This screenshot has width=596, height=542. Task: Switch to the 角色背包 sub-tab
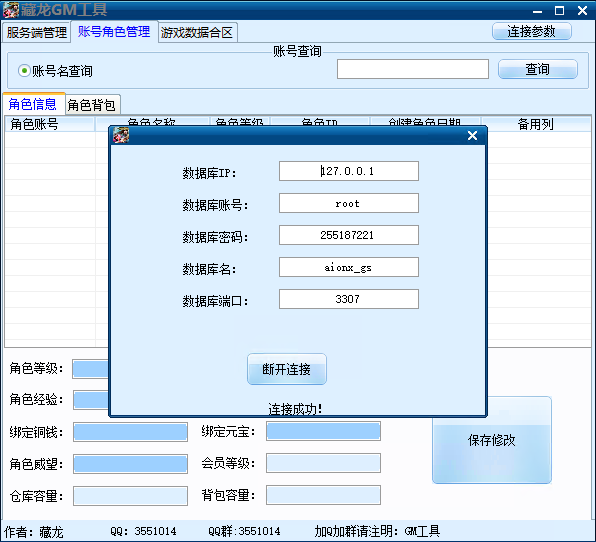tap(92, 105)
